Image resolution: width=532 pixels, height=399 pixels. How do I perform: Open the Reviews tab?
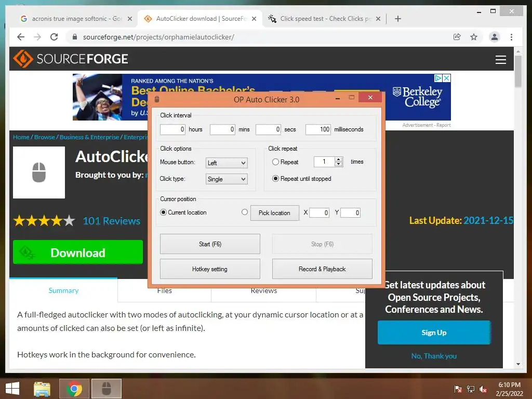[x=263, y=292]
